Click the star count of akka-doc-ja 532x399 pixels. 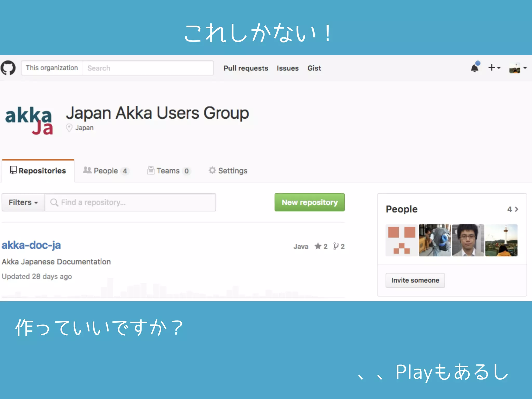point(321,246)
